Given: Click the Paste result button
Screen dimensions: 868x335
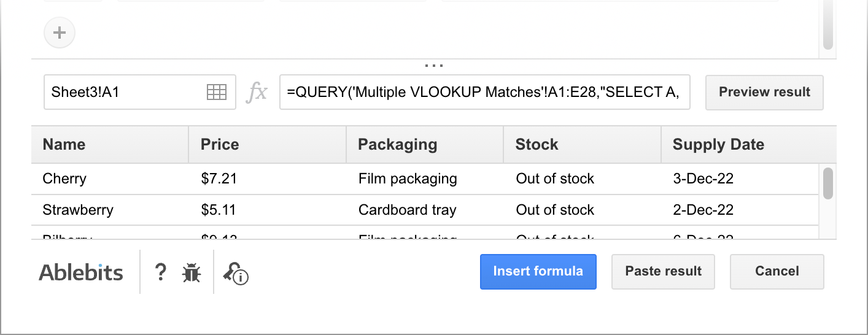Looking at the screenshot, I should [x=663, y=271].
